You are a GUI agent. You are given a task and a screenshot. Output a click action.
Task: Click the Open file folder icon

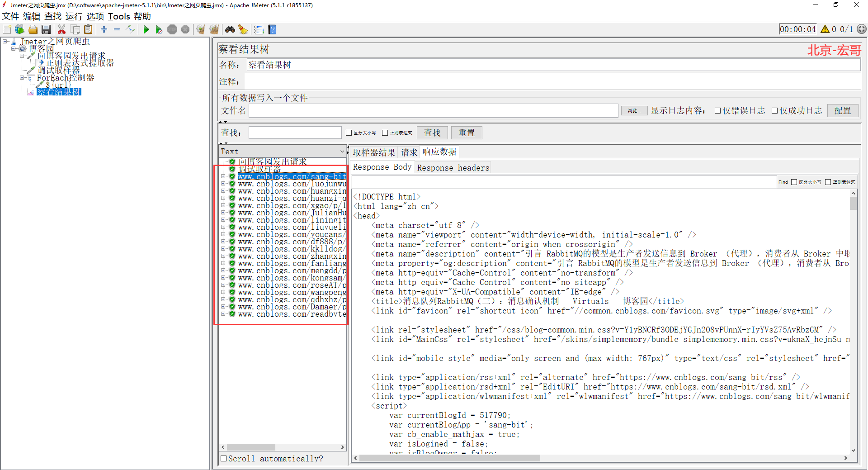coord(33,29)
